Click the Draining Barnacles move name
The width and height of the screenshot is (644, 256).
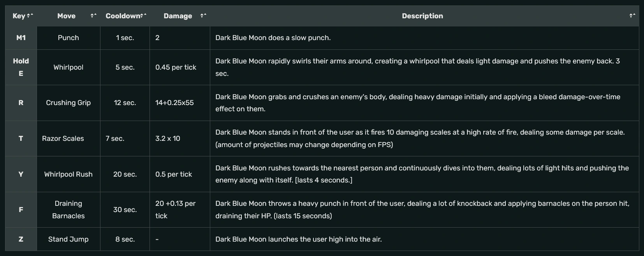coord(68,210)
